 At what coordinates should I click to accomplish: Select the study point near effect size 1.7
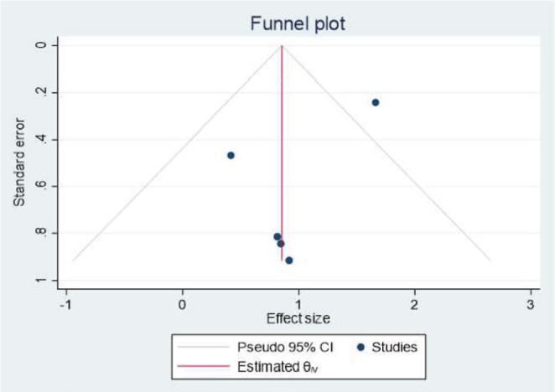point(376,102)
